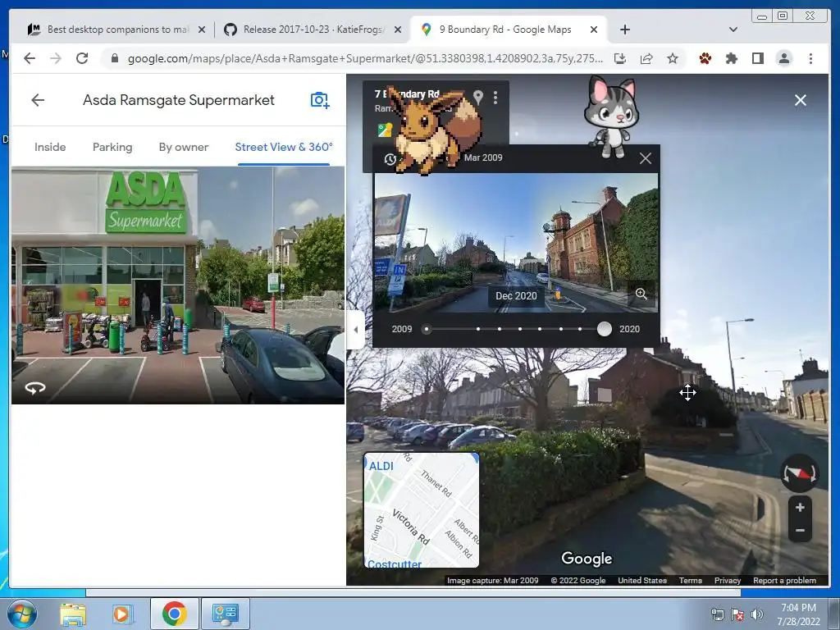The height and width of the screenshot is (630, 840).
Task: Open the By owner photos tab
Action: 183,147
